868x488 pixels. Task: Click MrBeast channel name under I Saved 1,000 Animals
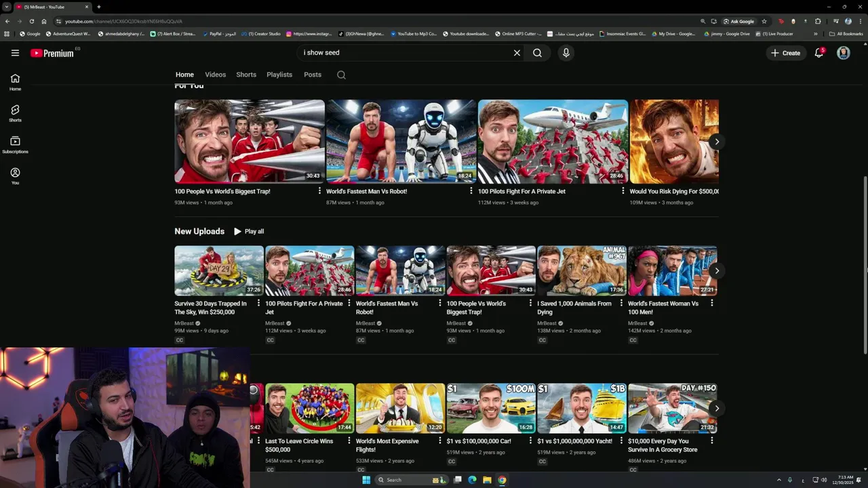click(547, 323)
